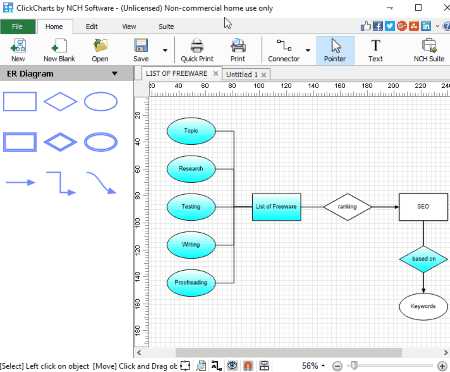450x372 pixels.
Task: Open the Connector type dropdown arrow
Action: (x=308, y=51)
